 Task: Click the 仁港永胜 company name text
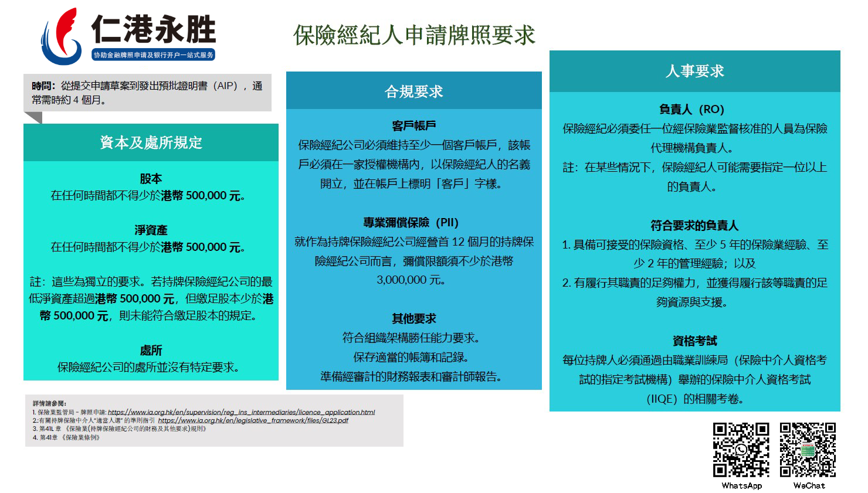pyautogui.click(x=154, y=29)
